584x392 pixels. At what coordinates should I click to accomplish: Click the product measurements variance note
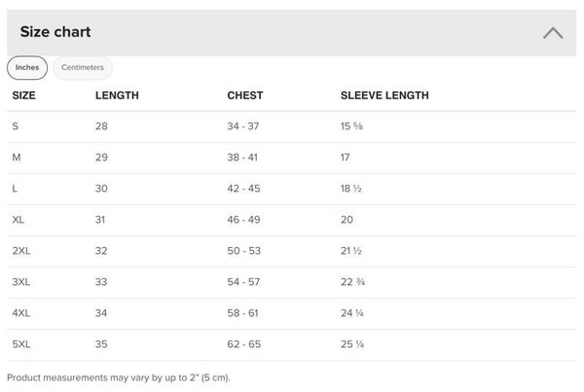pos(119,377)
